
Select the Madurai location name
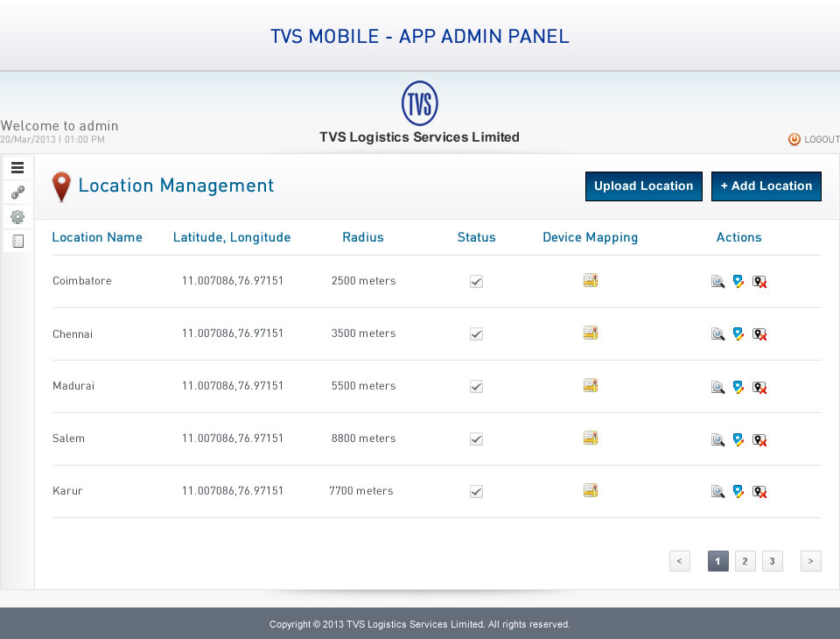(73, 386)
